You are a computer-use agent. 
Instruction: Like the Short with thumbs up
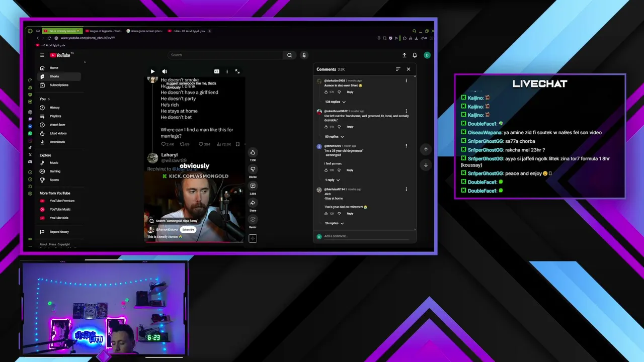click(x=253, y=152)
